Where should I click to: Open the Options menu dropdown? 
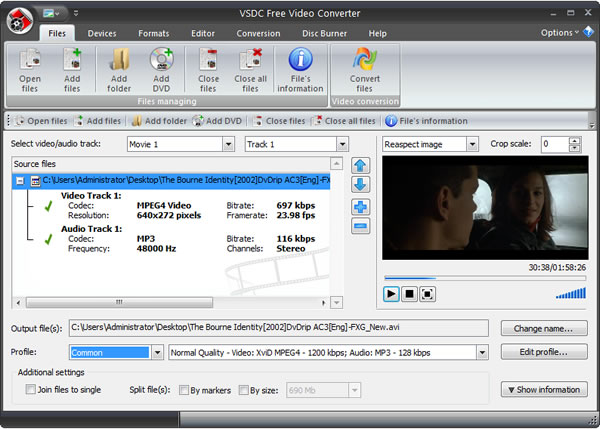560,33
